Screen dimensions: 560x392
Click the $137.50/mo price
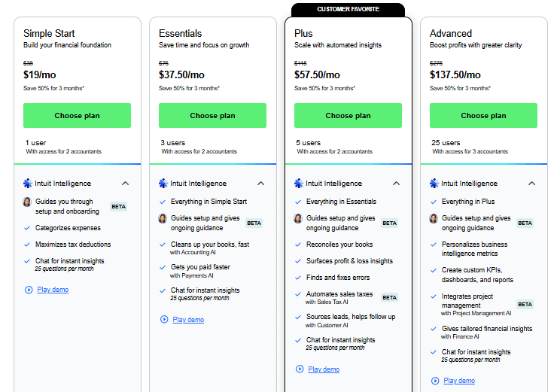point(455,74)
